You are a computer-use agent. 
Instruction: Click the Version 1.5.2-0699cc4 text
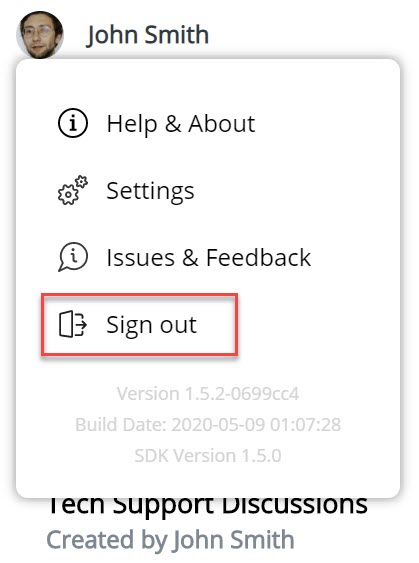click(208, 394)
